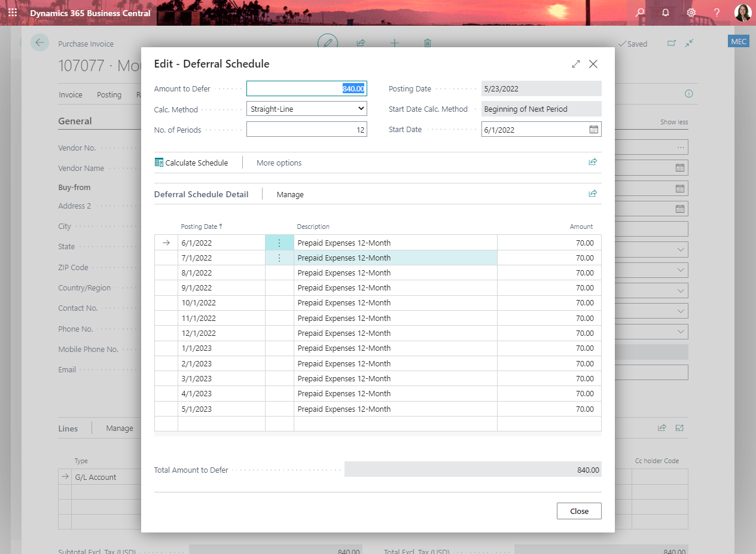Viewport: 756px width, 554px height.
Task: Select the 4/1/2023 posting date cell
Action: pyautogui.click(x=221, y=393)
